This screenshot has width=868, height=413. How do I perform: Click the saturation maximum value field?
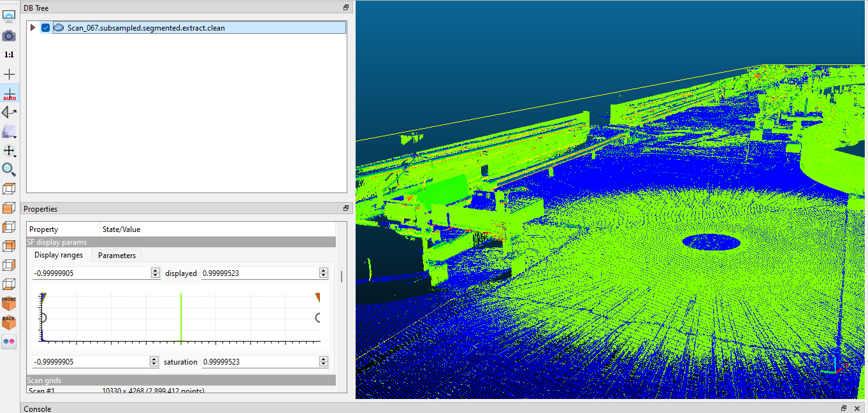(x=260, y=361)
